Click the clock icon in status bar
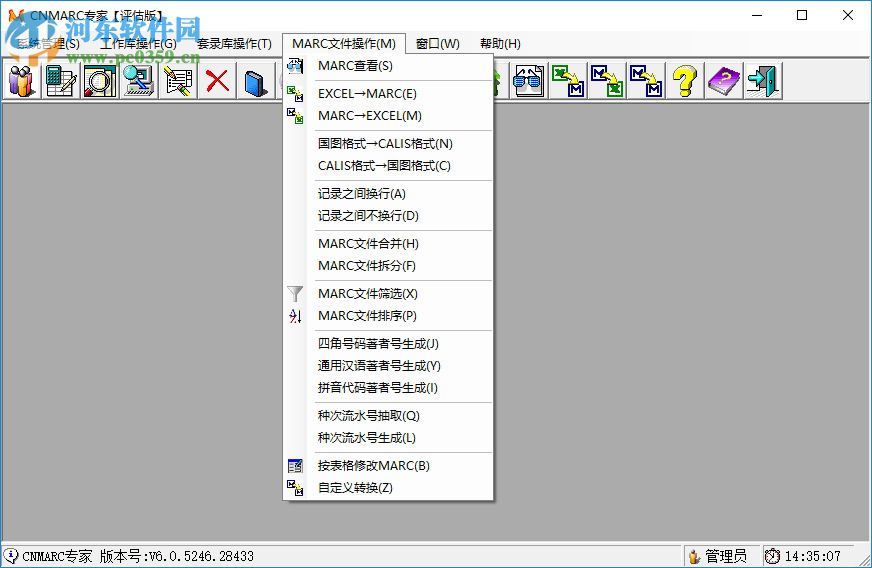 pos(772,556)
